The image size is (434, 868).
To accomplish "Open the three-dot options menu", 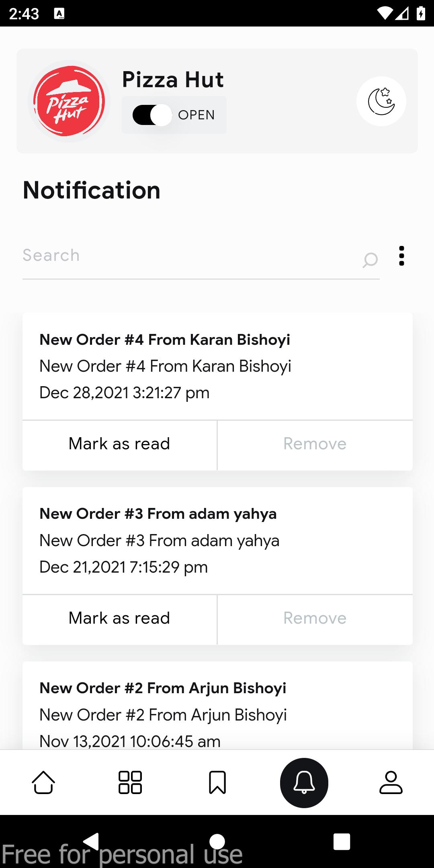I will click(x=401, y=256).
